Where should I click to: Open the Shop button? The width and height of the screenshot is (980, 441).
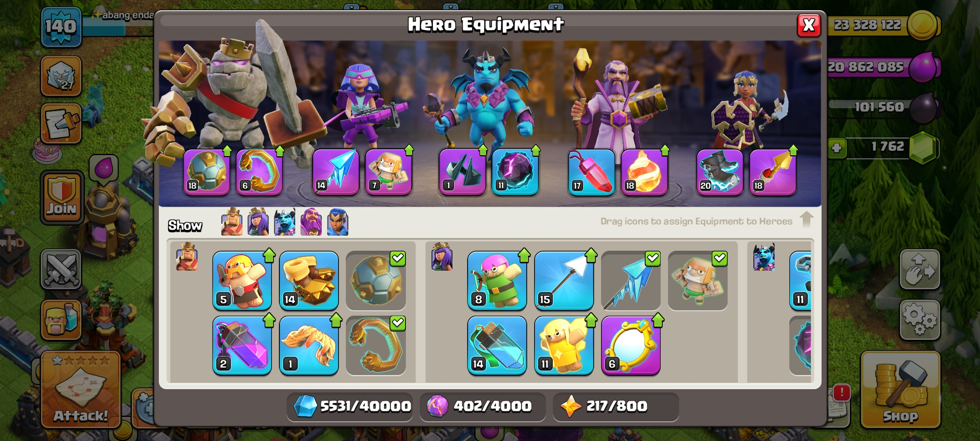click(x=901, y=390)
